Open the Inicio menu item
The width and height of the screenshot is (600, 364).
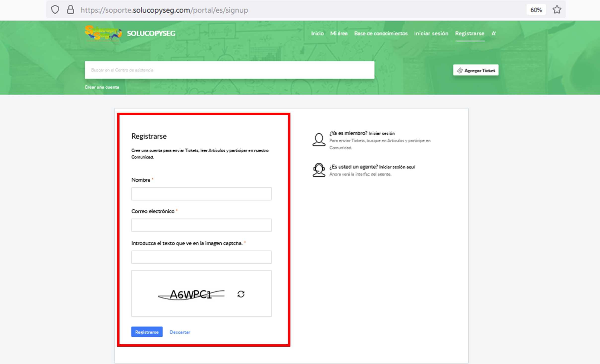tap(317, 33)
